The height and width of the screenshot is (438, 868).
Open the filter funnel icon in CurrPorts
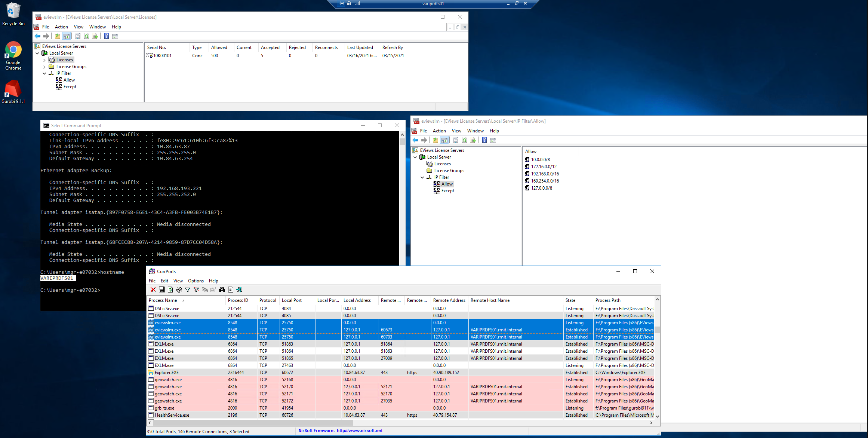(188, 290)
